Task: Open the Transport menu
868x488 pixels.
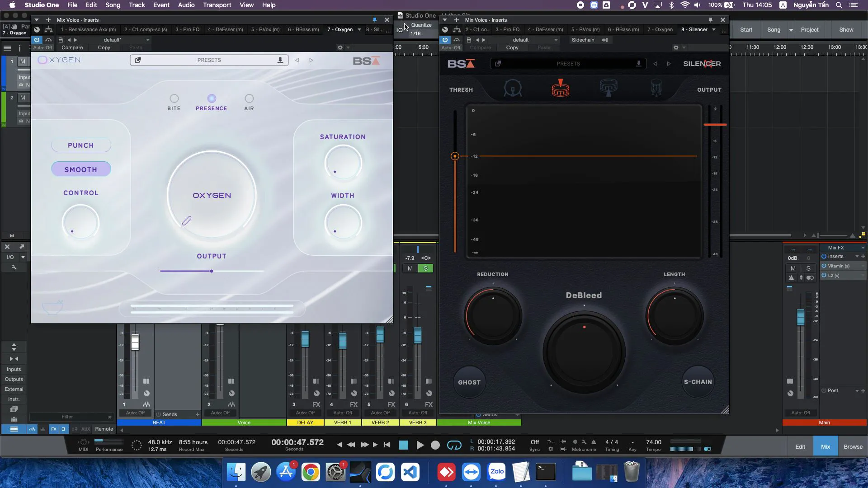Action: 217,5
